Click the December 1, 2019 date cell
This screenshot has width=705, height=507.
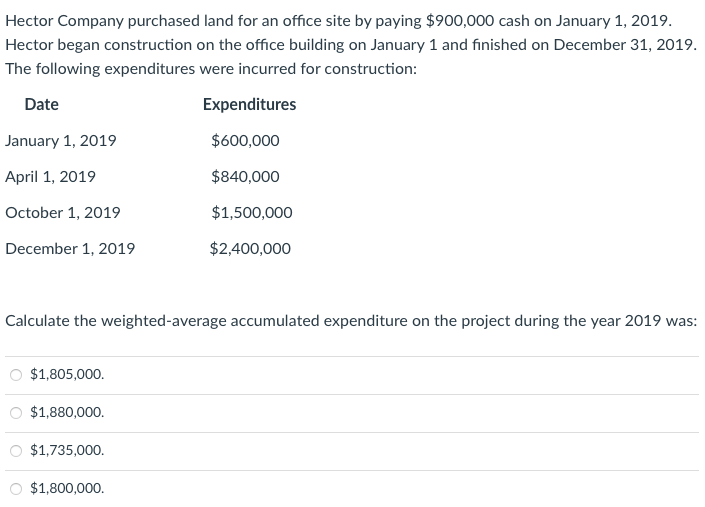coord(70,249)
